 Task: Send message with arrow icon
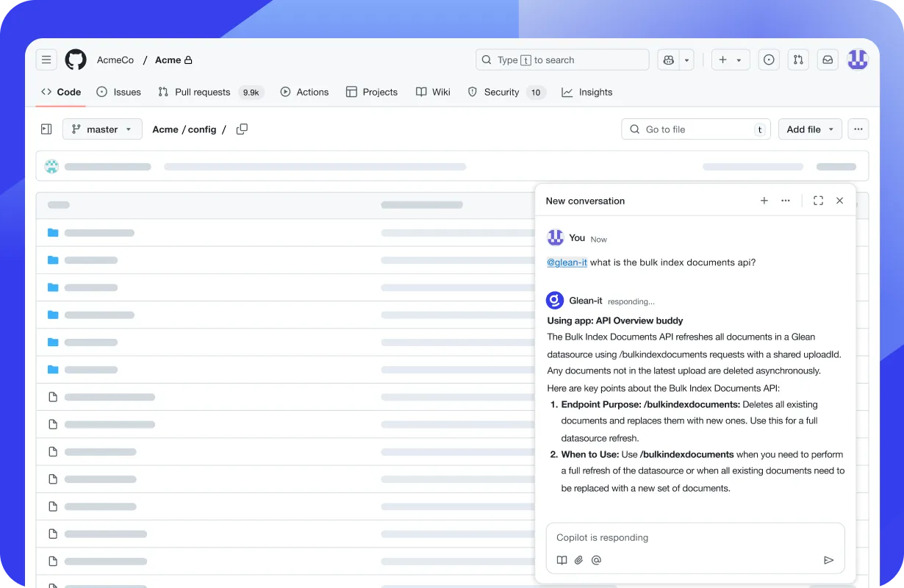tap(828, 560)
